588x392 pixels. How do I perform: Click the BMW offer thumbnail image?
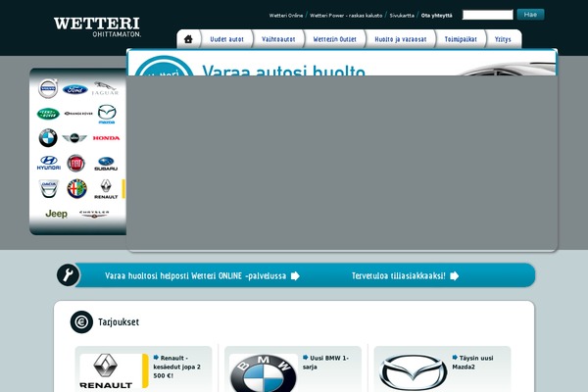pyautogui.click(x=264, y=372)
